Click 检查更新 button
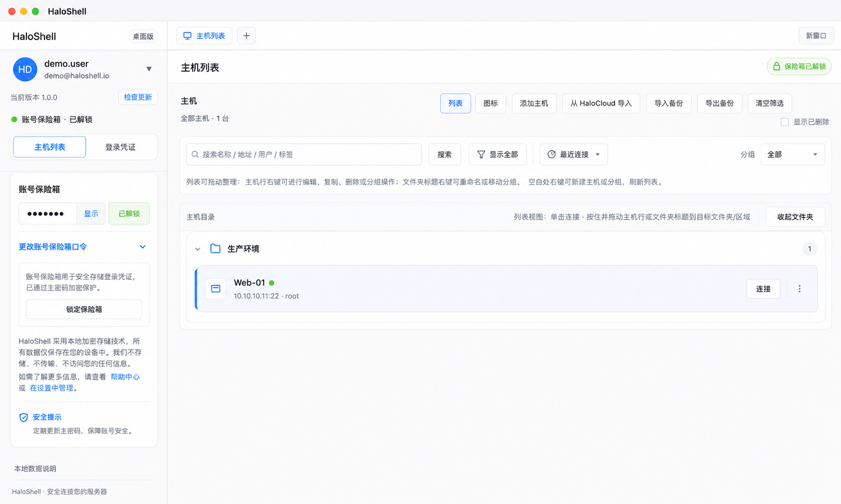 point(138,97)
